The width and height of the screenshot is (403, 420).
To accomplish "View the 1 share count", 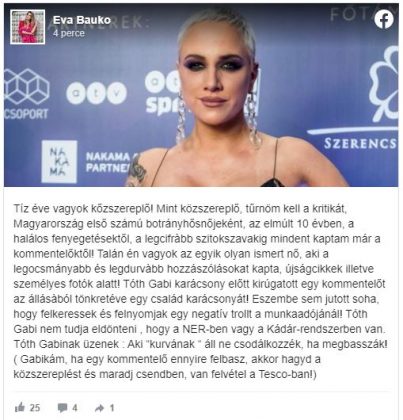I will (x=112, y=408).
